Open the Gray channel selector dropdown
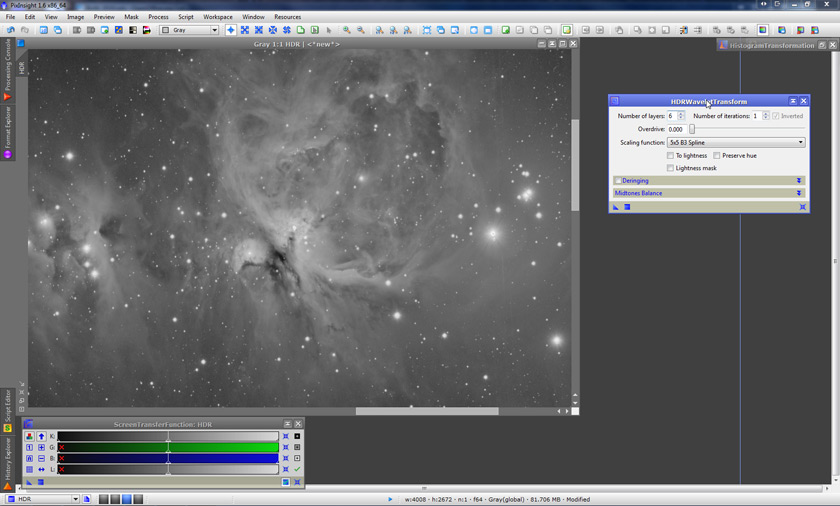This screenshot has width=840, height=506. pyautogui.click(x=189, y=30)
